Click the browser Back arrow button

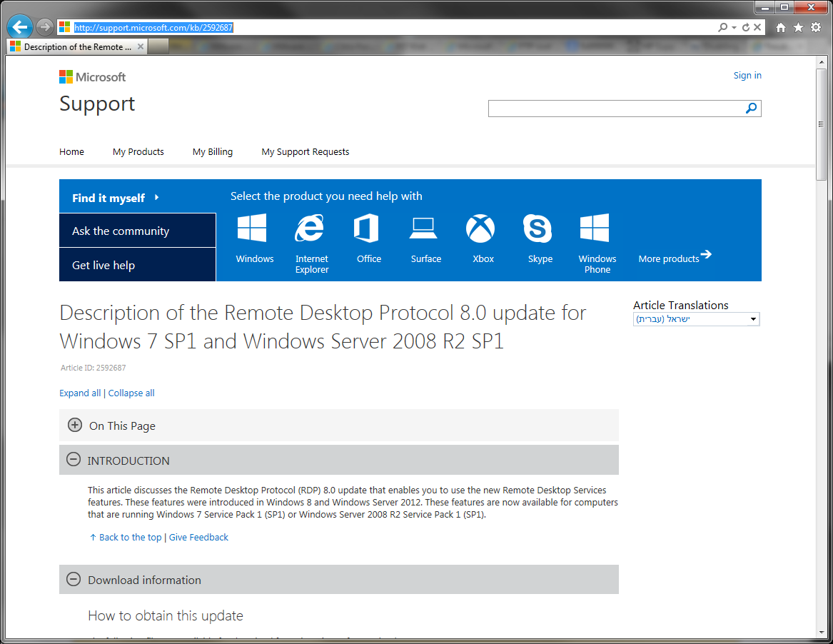(x=20, y=26)
